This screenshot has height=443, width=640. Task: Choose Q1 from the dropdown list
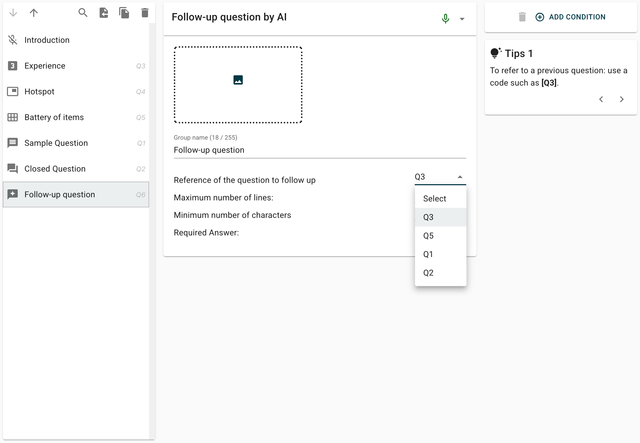429,254
